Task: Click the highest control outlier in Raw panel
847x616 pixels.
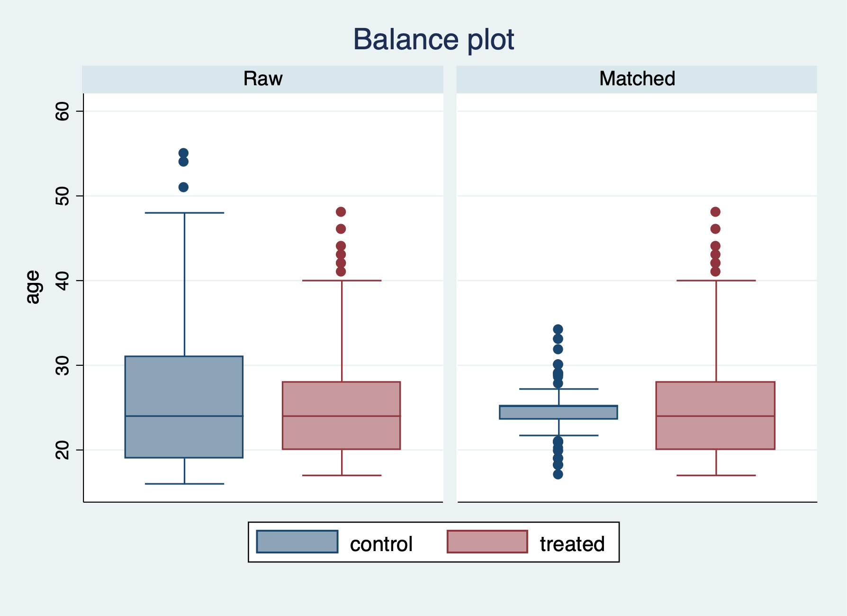Action: coord(183,153)
